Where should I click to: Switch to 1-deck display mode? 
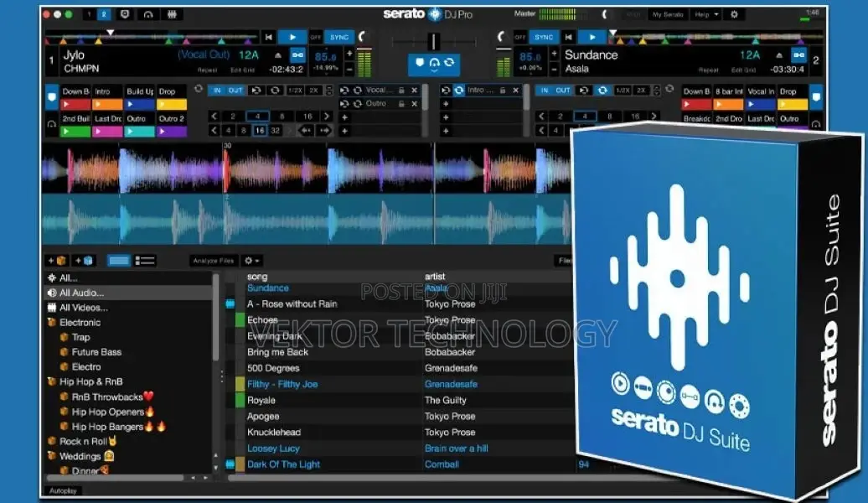pyautogui.click(x=89, y=14)
